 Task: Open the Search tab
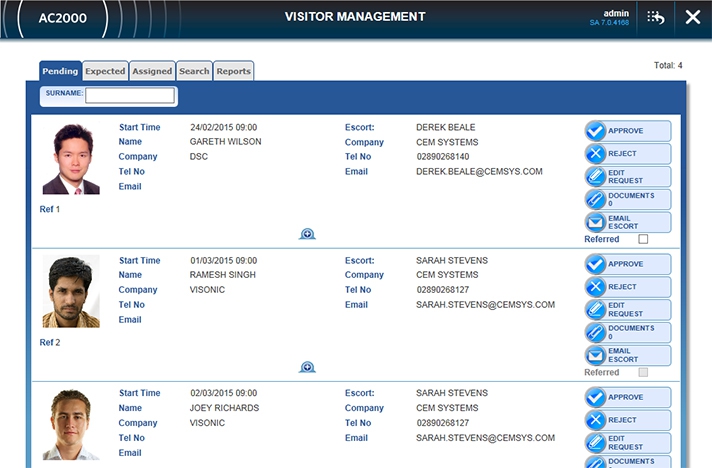pyautogui.click(x=194, y=71)
